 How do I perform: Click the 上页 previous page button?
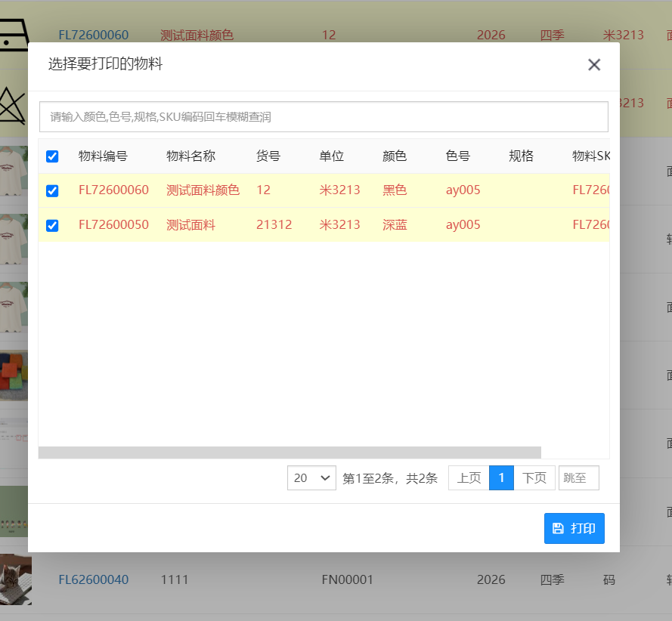(x=469, y=478)
